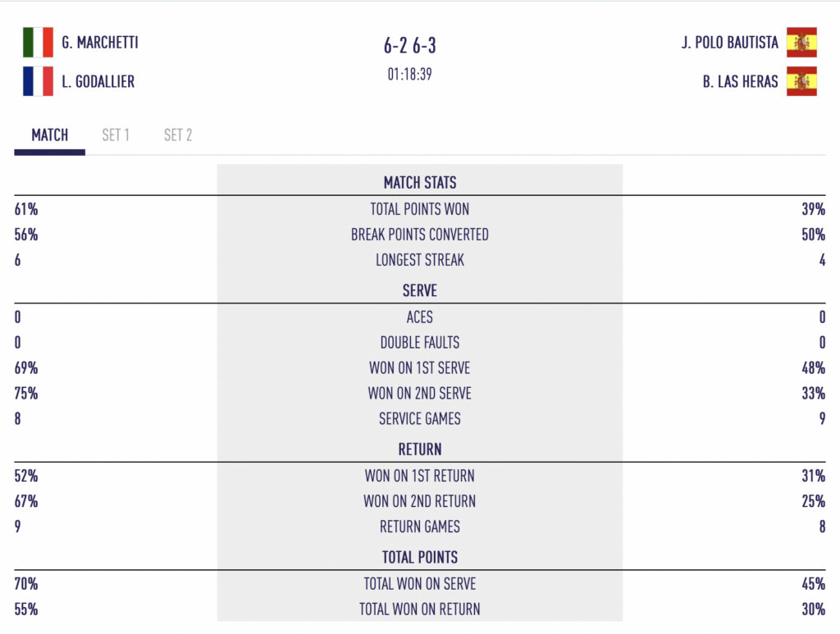Click the TOTAL POINTS WON row
Viewport: 840px width, 634px height.
coord(419,209)
